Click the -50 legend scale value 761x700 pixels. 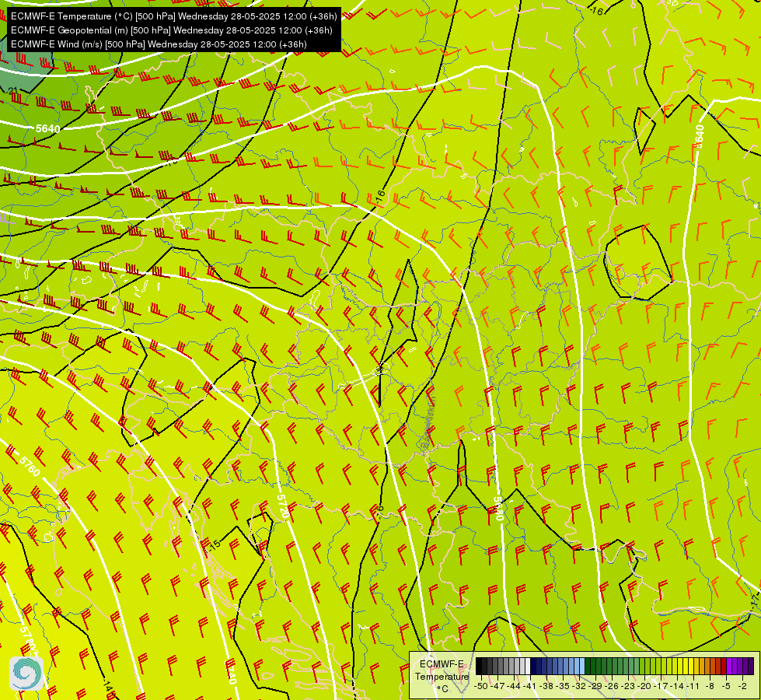tap(480, 686)
